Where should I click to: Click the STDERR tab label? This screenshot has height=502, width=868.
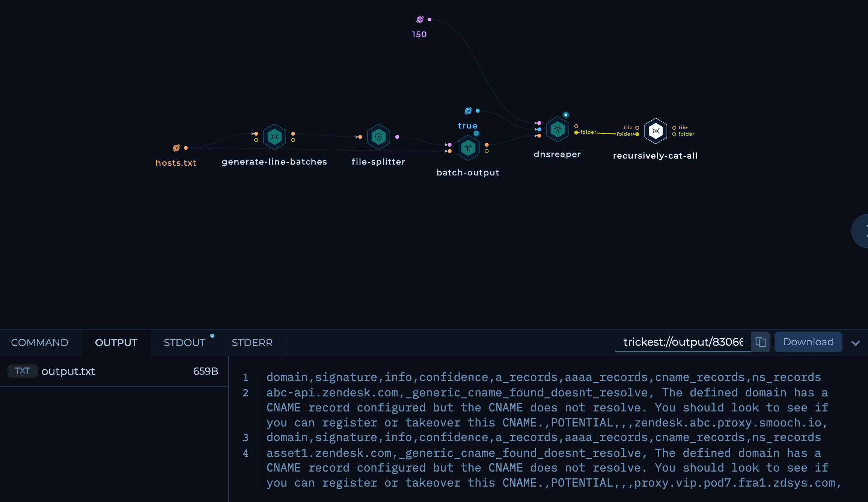pyautogui.click(x=252, y=342)
